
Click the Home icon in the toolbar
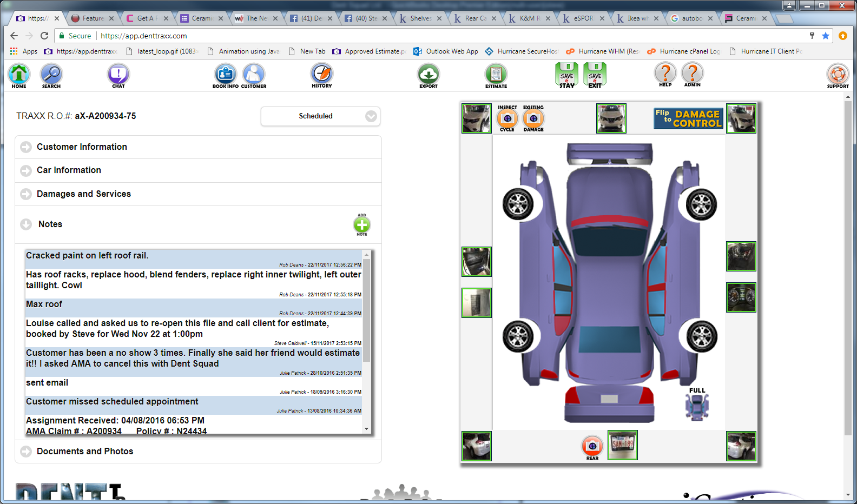[19, 75]
